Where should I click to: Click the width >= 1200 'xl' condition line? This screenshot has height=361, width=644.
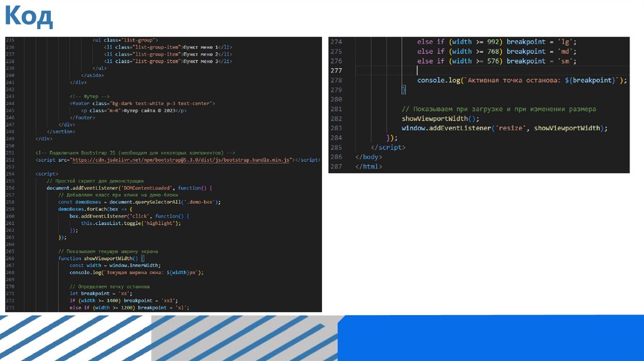tap(129, 308)
